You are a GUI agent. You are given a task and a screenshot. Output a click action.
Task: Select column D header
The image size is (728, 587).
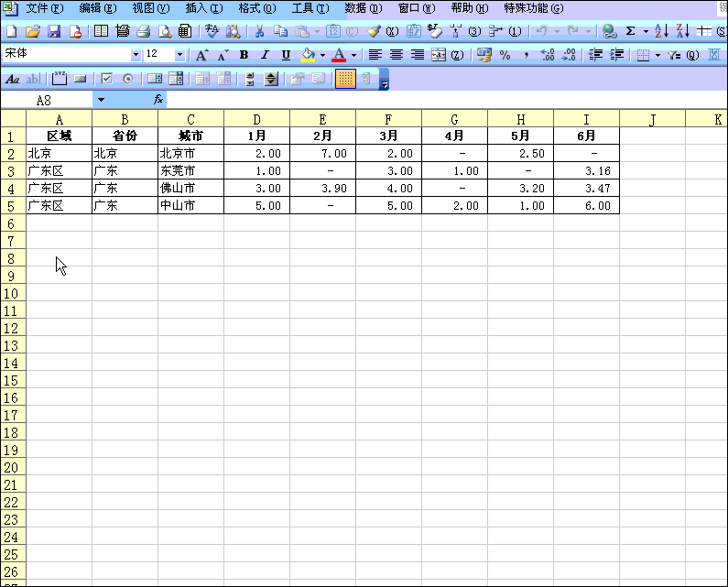(x=256, y=119)
